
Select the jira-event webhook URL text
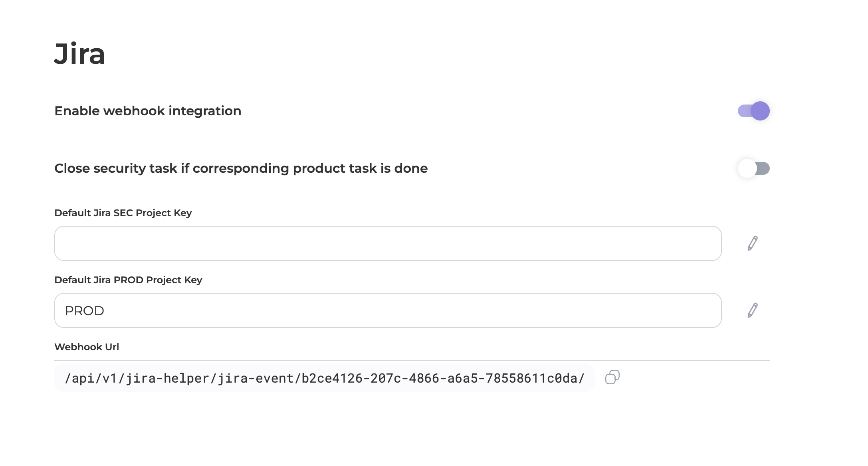325,378
